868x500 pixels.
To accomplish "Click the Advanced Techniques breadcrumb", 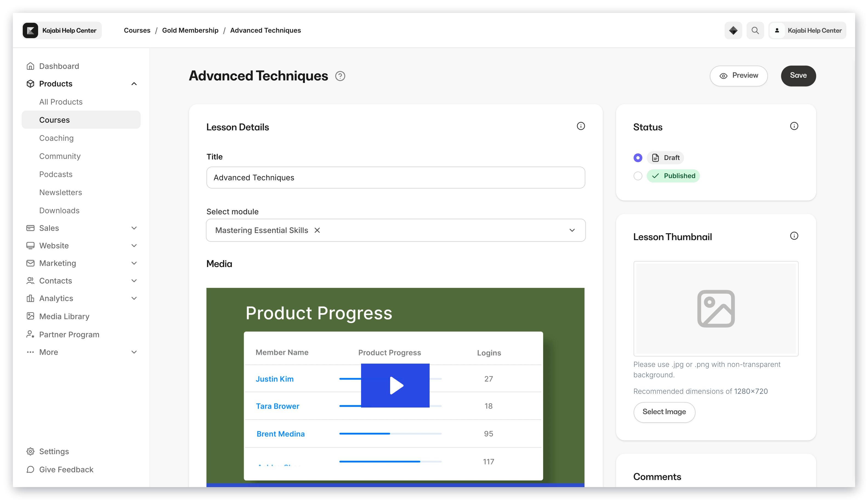I will click(x=265, y=30).
